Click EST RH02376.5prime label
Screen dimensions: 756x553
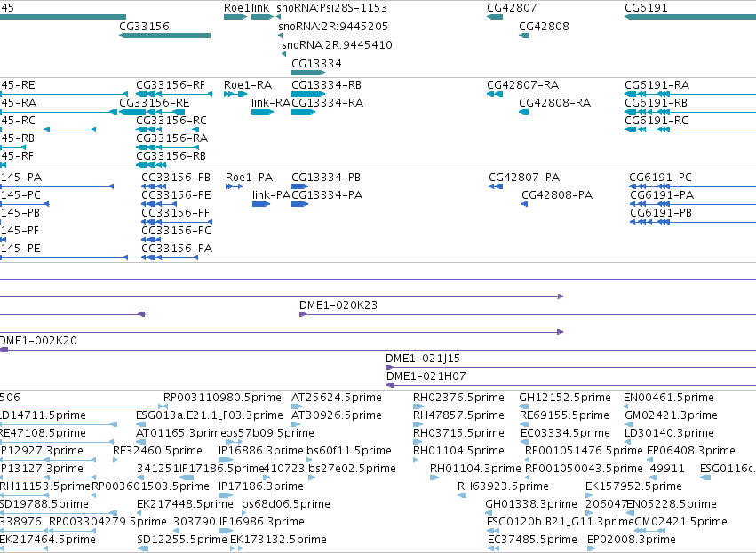pyautogui.click(x=458, y=398)
